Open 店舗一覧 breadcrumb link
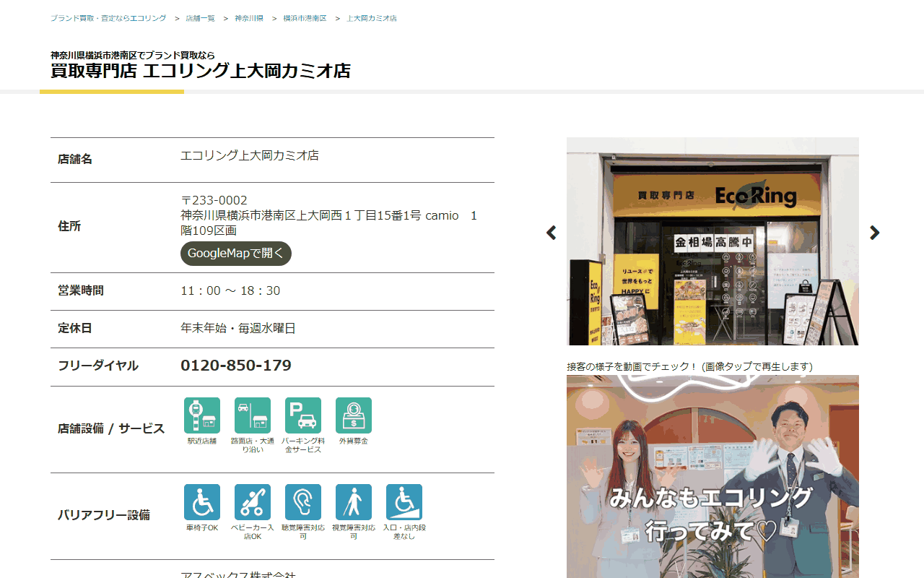 pyautogui.click(x=201, y=18)
